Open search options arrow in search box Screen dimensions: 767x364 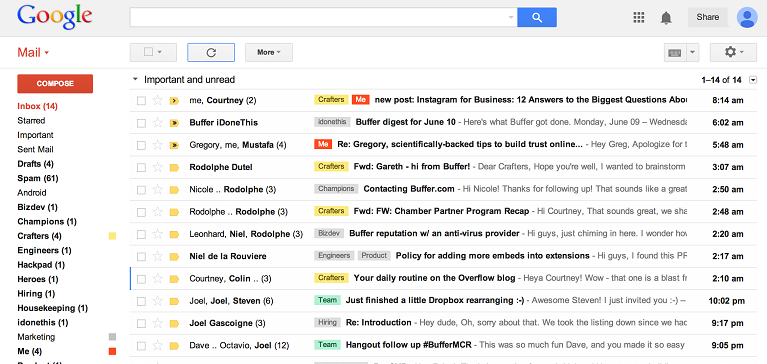pos(511,18)
